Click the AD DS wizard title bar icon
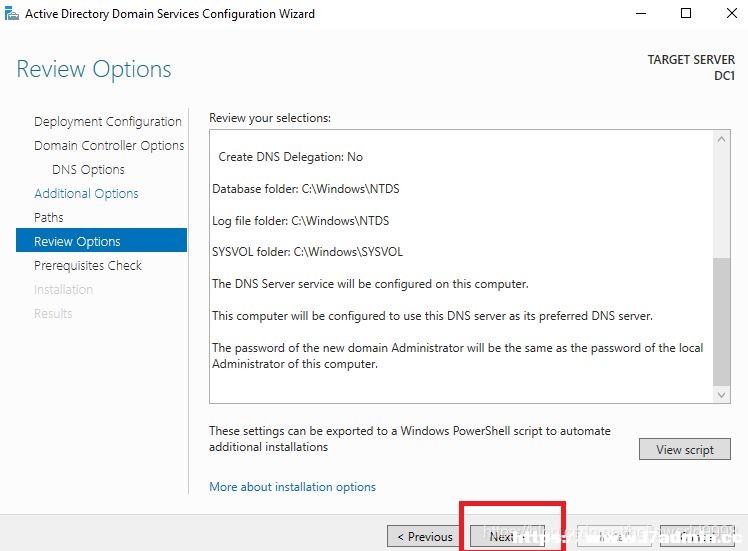Viewport: 748px width, 551px height. (11, 13)
